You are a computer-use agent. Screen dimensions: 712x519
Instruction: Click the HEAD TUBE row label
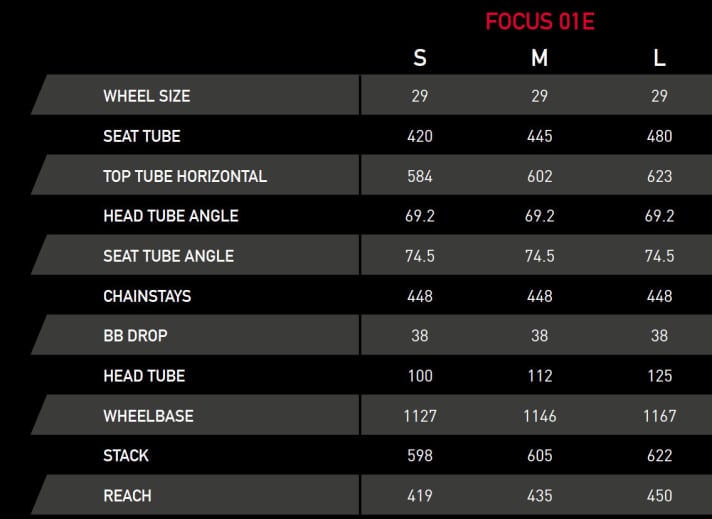click(144, 376)
